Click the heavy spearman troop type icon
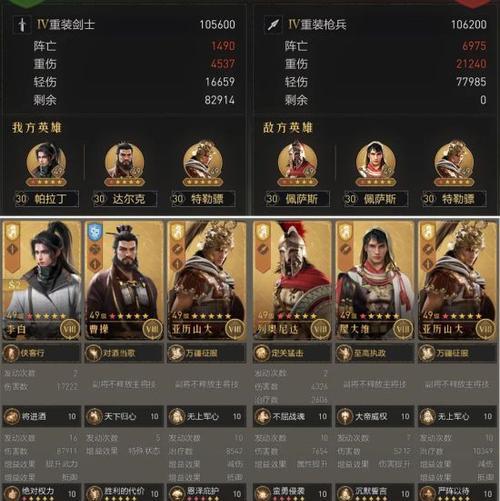Viewport: 500px width, 501px height. (273, 24)
